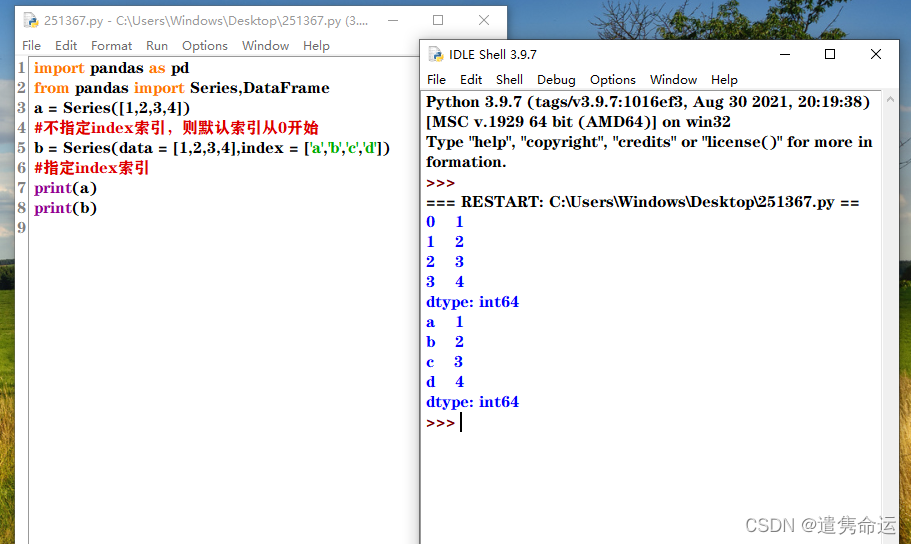Minimize the 251367.py editor window
This screenshot has width=911, height=544.
coord(393,20)
